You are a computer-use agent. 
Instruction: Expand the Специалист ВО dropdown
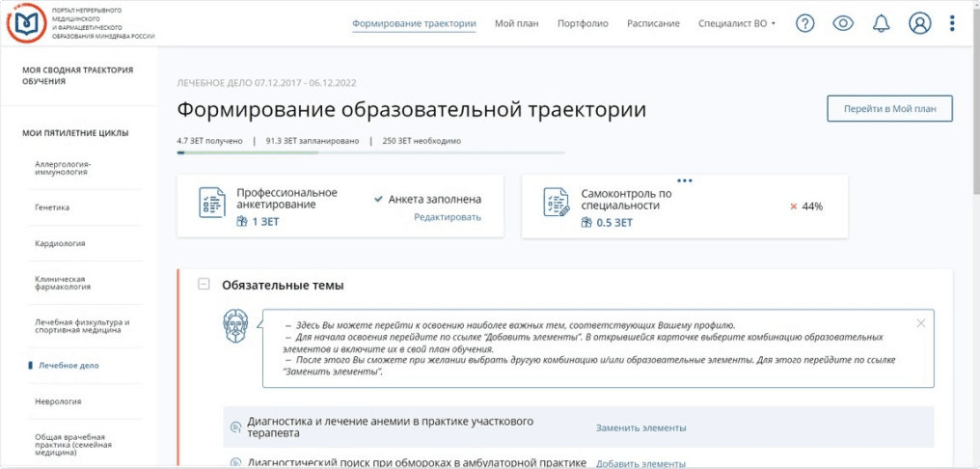737,24
